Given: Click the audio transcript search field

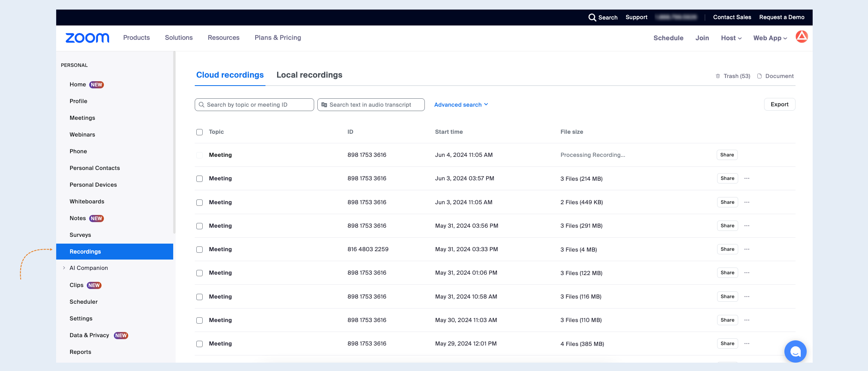Looking at the screenshot, I should point(371,105).
